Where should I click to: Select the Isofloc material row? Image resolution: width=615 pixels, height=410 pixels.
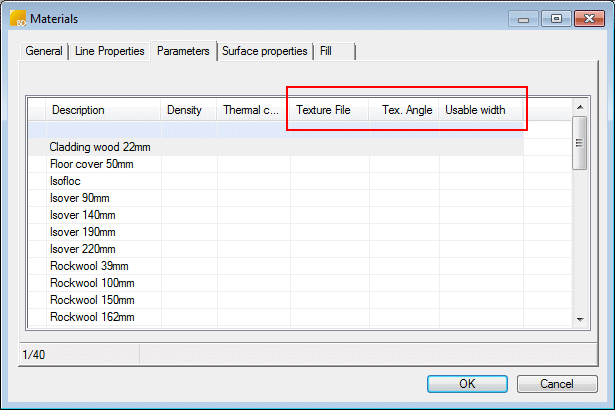point(66,181)
